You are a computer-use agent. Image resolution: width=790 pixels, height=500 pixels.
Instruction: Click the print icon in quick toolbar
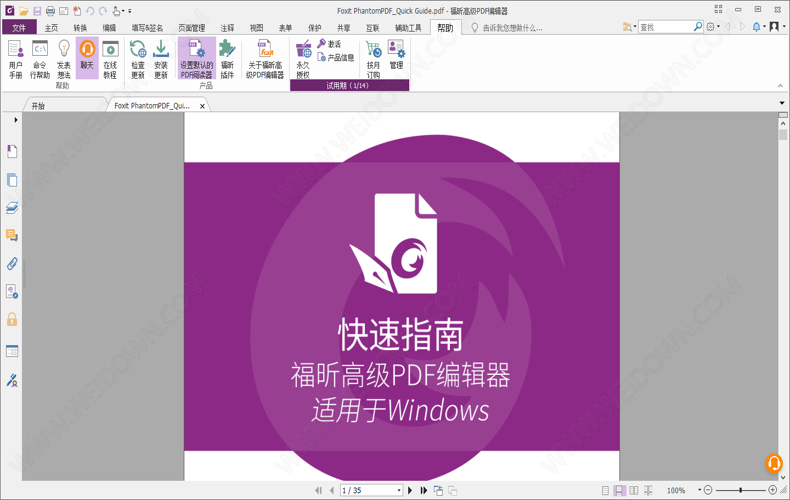tap(50, 11)
